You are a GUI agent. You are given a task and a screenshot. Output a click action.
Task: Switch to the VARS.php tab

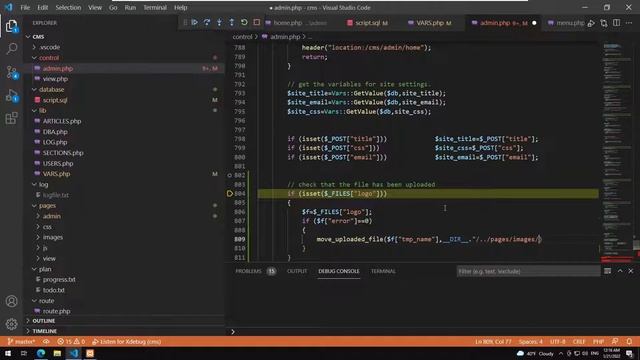click(x=431, y=23)
